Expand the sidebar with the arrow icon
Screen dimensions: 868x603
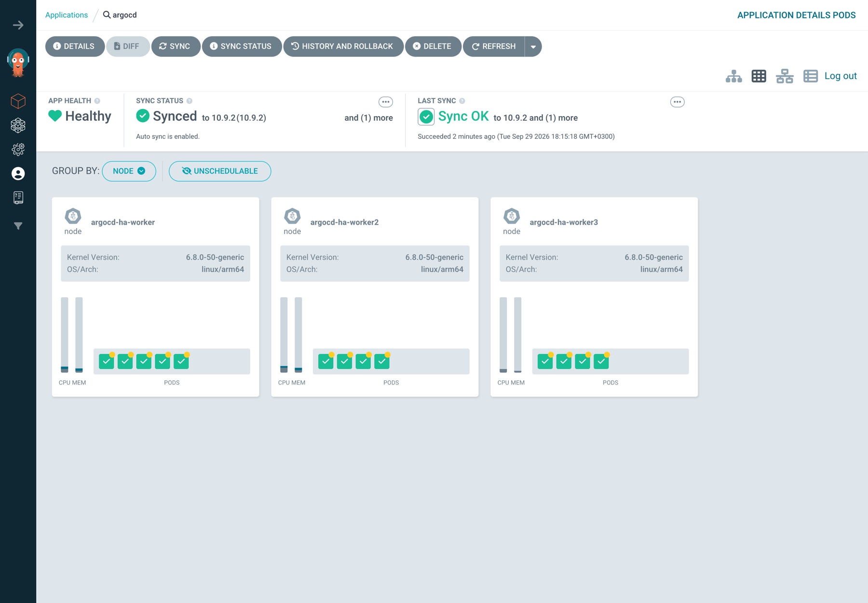pos(18,25)
